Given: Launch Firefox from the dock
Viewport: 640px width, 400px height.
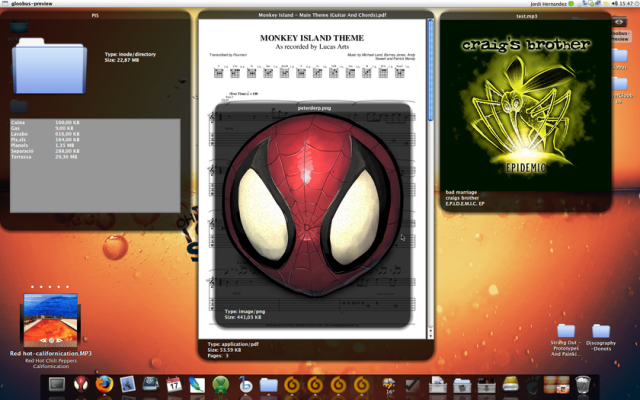Looking at the screenshot, I should [x=104, y=384].
